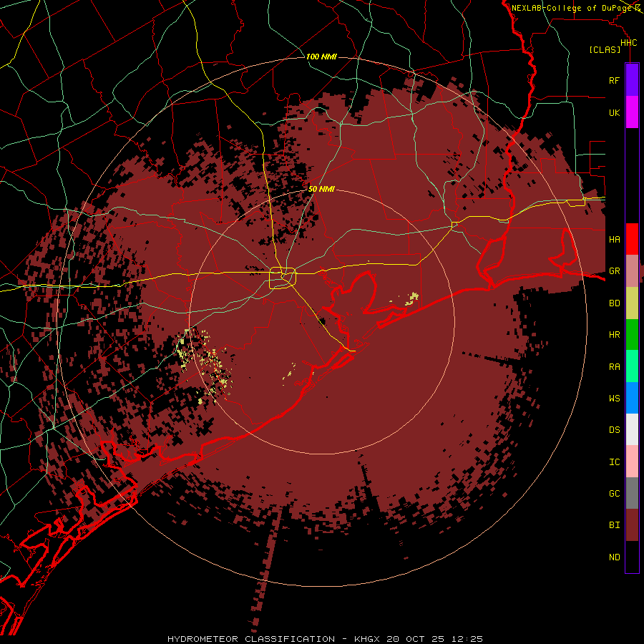This screenshot has width=644, height=644.
Task: Click the HHC product label
Action: point(629,43)
